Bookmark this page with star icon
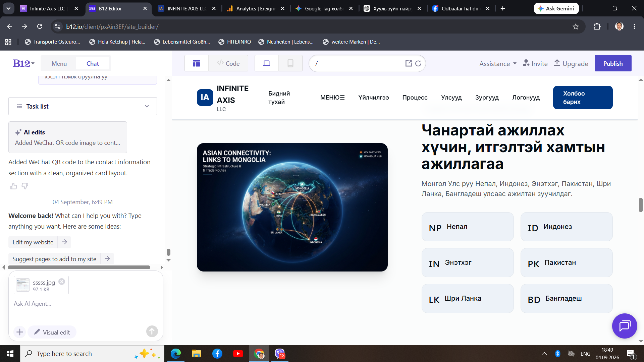Screen dimensions: 644x362 tap(576, 26)
